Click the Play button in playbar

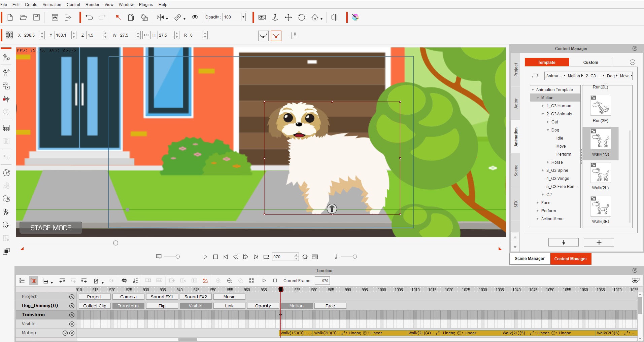205,257
